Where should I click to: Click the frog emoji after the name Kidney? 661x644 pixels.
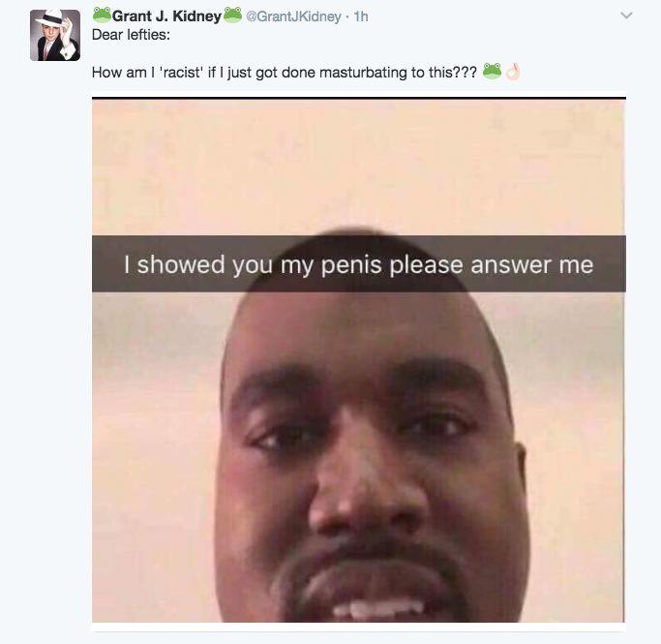(232, 15)
